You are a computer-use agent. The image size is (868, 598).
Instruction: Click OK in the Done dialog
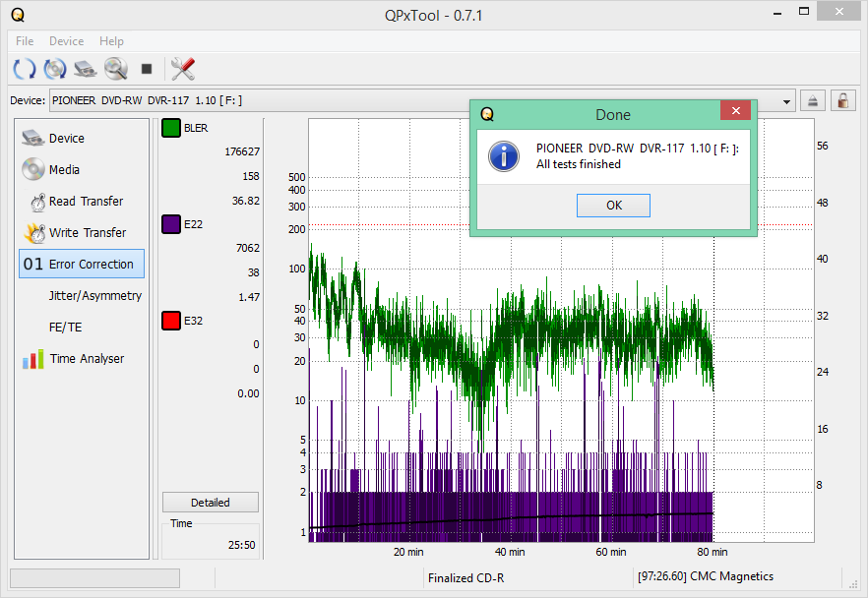(x=613, y=206)
